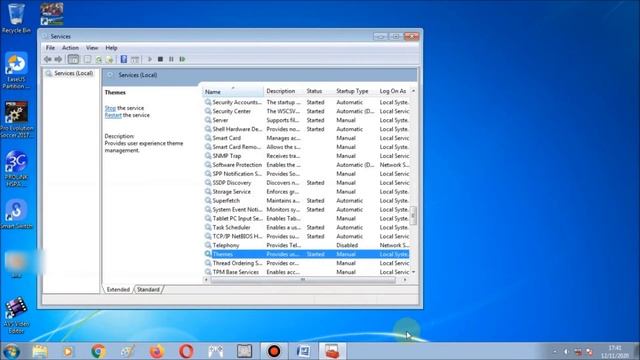The width and height of the screenshot is (640, 360).
Task: Click the Export List toolbar icon
Action: tap(109, 59)
